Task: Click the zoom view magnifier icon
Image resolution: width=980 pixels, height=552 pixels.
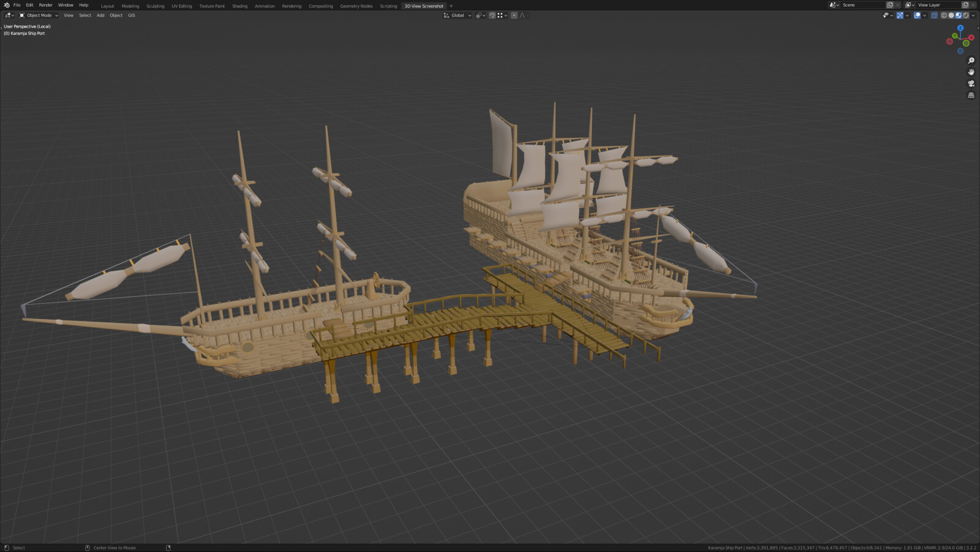Action: [x=971, y=61]
